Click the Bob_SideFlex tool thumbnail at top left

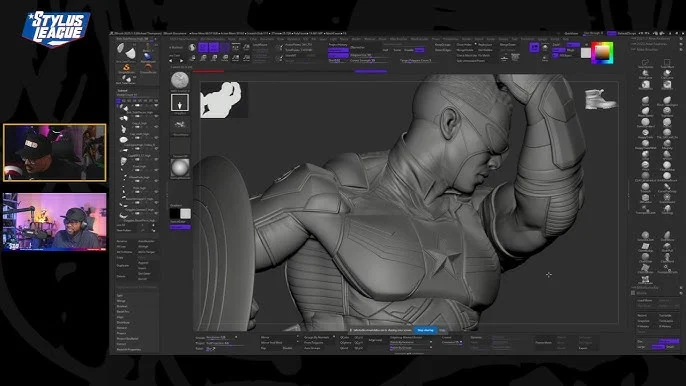click(x=126, y=52)
